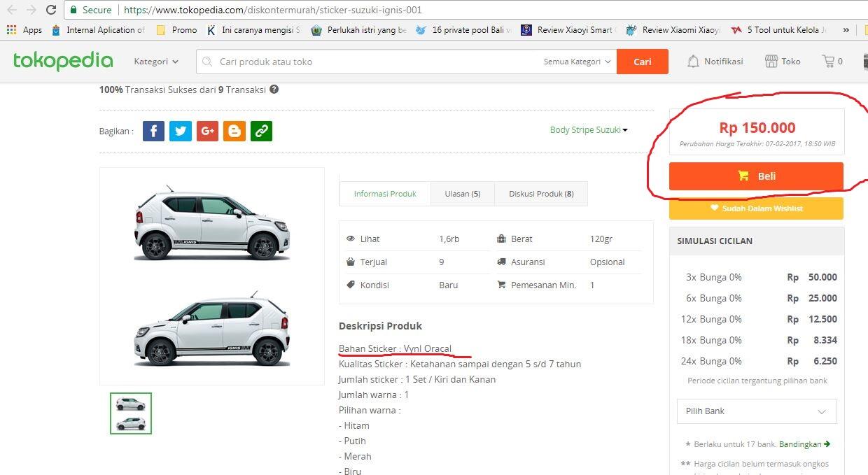Open Promo bookmark

pos(176,30)
